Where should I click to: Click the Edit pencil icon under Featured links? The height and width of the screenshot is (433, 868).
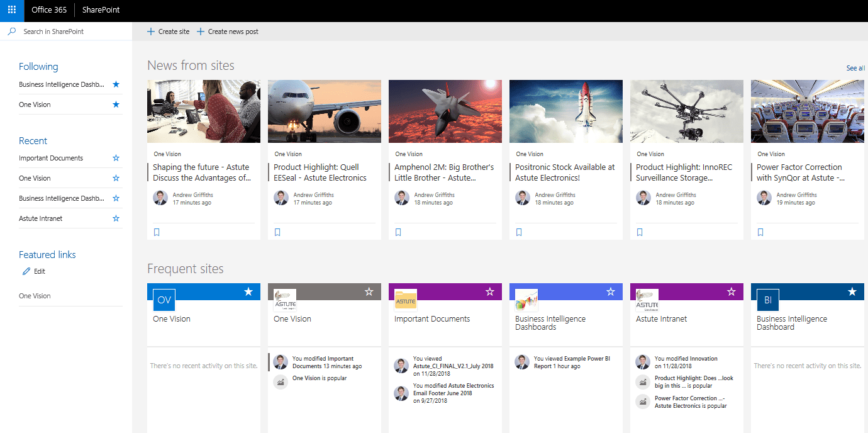[26, 271]
